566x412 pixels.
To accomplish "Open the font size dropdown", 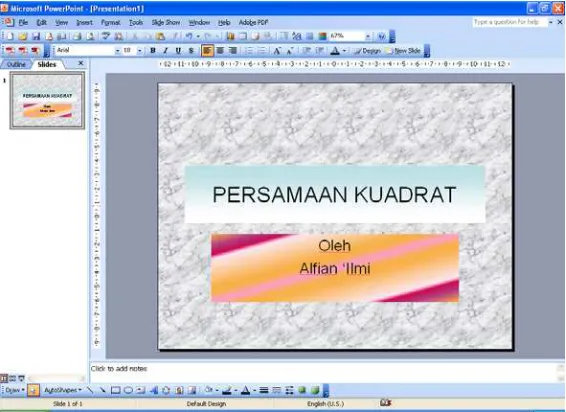I will (x=139, y=51).
